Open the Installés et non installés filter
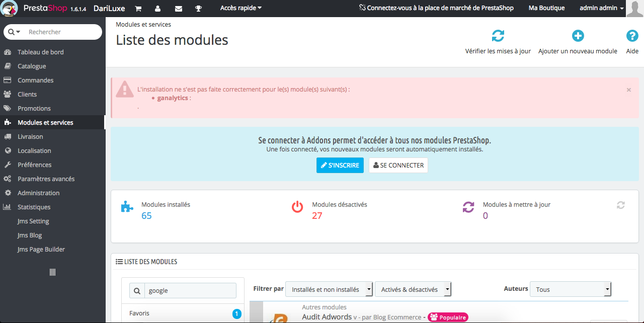Screen dimensions: 644x323 tap(329, 289)
